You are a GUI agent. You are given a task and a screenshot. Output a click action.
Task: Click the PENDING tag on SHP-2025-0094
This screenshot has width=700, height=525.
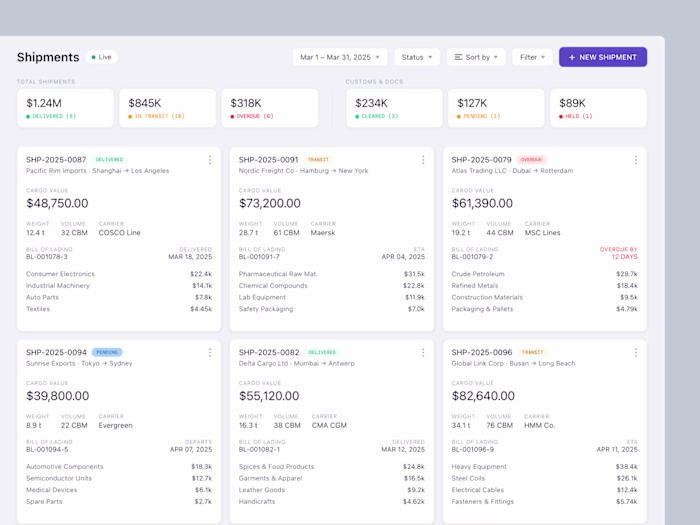(107, 352)
